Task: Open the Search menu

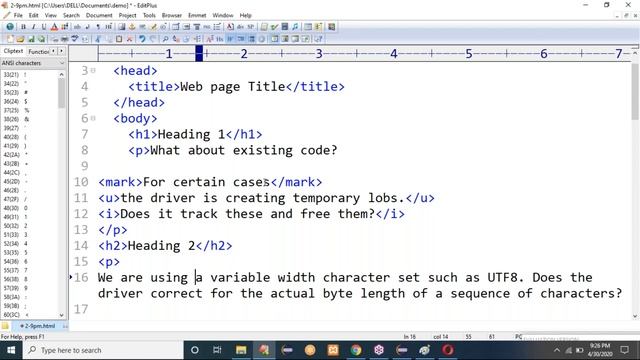Action: point(71,15)
